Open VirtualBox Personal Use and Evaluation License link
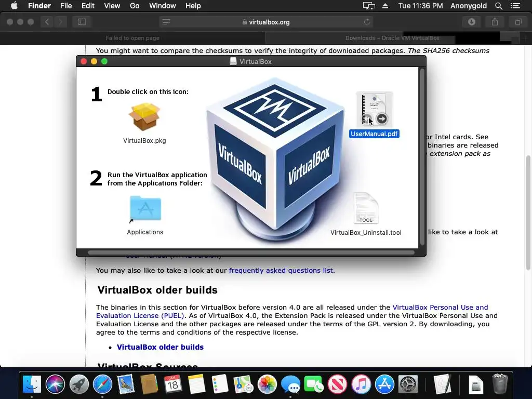 292,312
